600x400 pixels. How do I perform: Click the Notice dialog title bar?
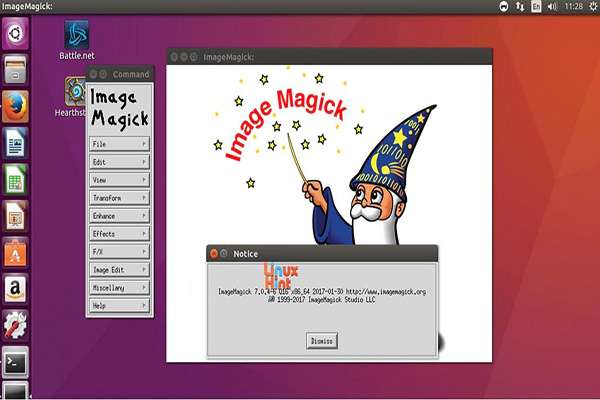point(322,253)
